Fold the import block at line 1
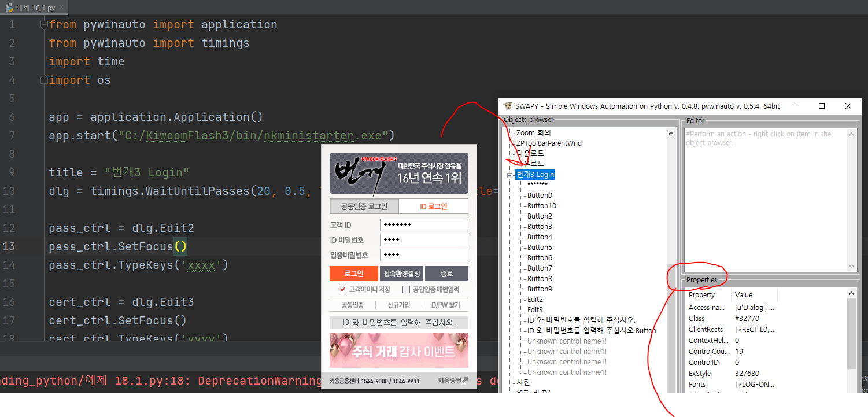The image size is (868, 417). click(x=44, y=25)
